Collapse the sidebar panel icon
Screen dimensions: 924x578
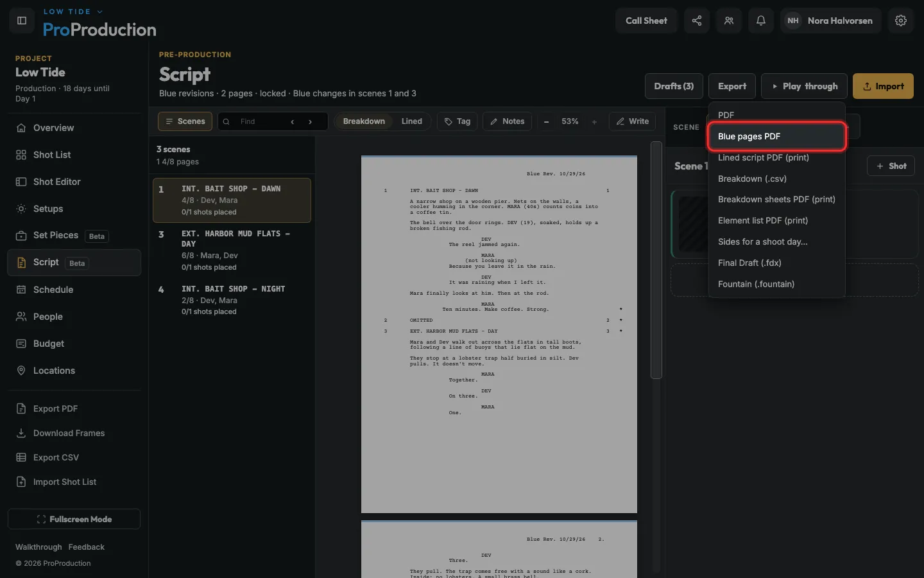pyautogui.click(x=22, y=21)
